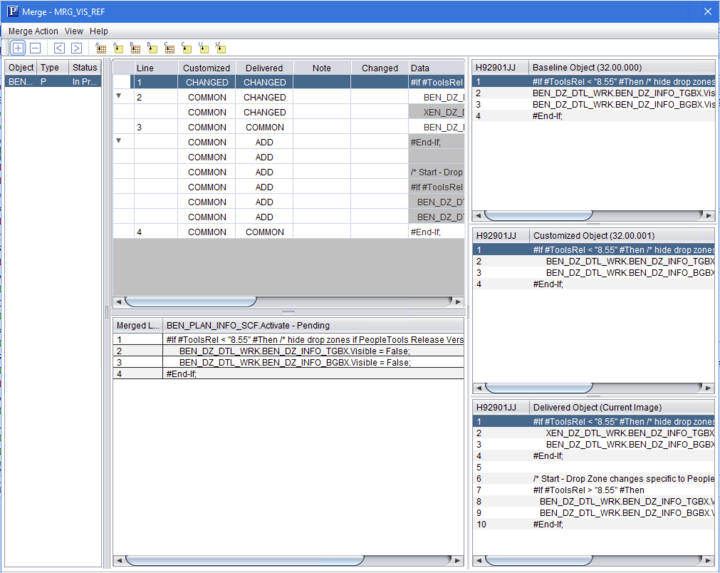Click the 'X' yellow remove-merge icon
The height and width of the screenshot is (573, 720).
[x=220, y=48]
